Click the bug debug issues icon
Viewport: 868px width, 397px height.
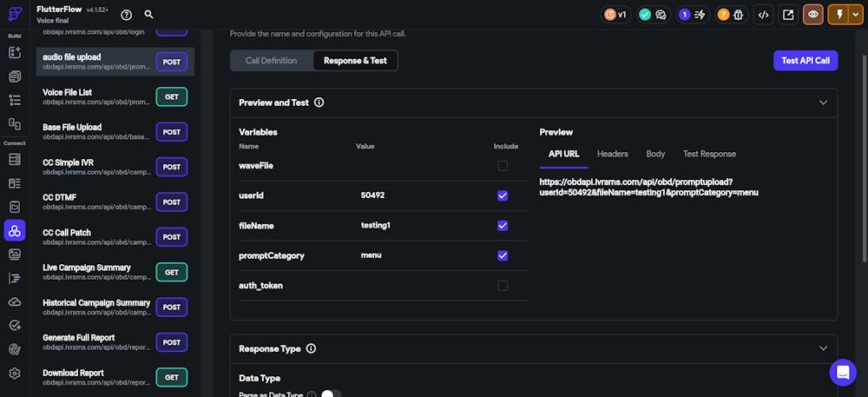click(738, 15)
